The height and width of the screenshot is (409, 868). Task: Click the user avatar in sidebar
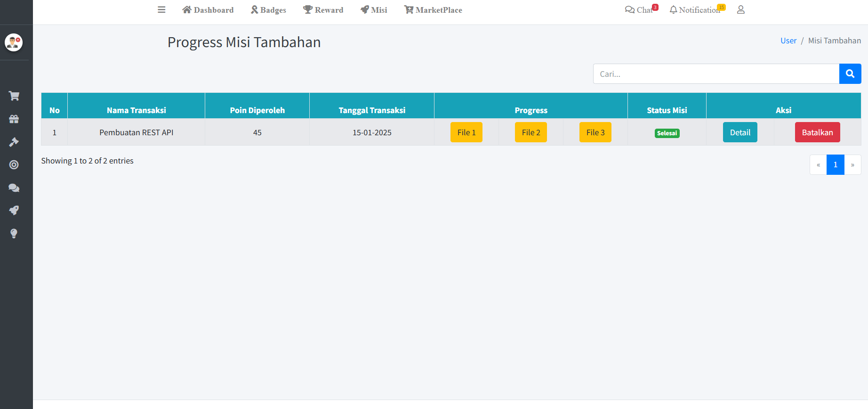coord(14,42)
